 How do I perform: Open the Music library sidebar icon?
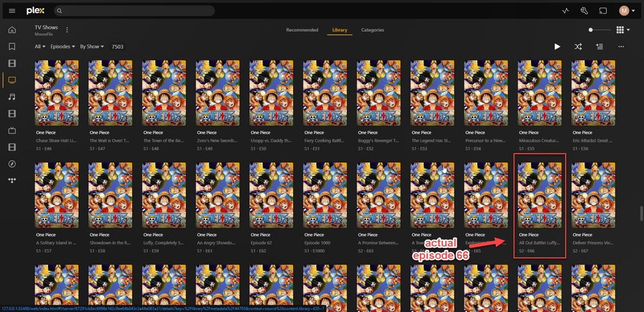[x=12, y=97]
